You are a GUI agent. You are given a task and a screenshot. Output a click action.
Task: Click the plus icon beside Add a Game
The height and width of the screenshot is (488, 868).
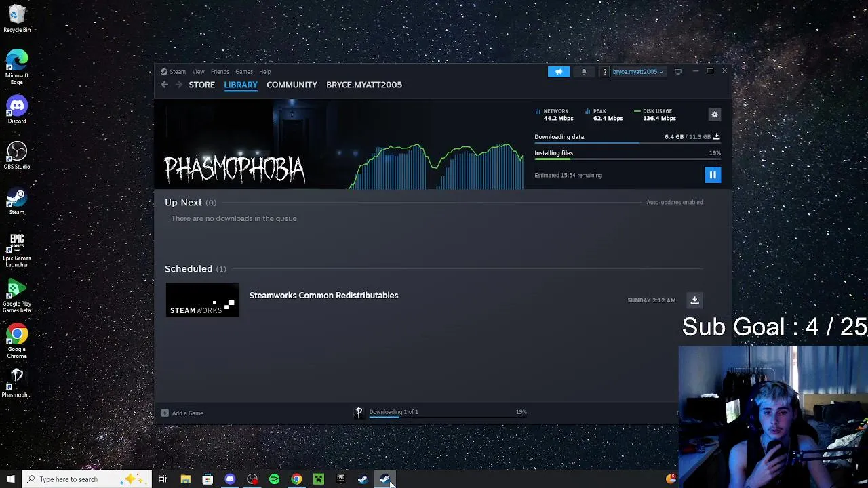coord(165,413)
